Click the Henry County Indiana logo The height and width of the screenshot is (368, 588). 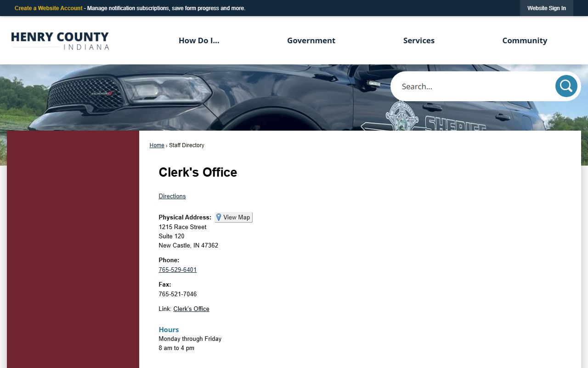click(60, 40)
